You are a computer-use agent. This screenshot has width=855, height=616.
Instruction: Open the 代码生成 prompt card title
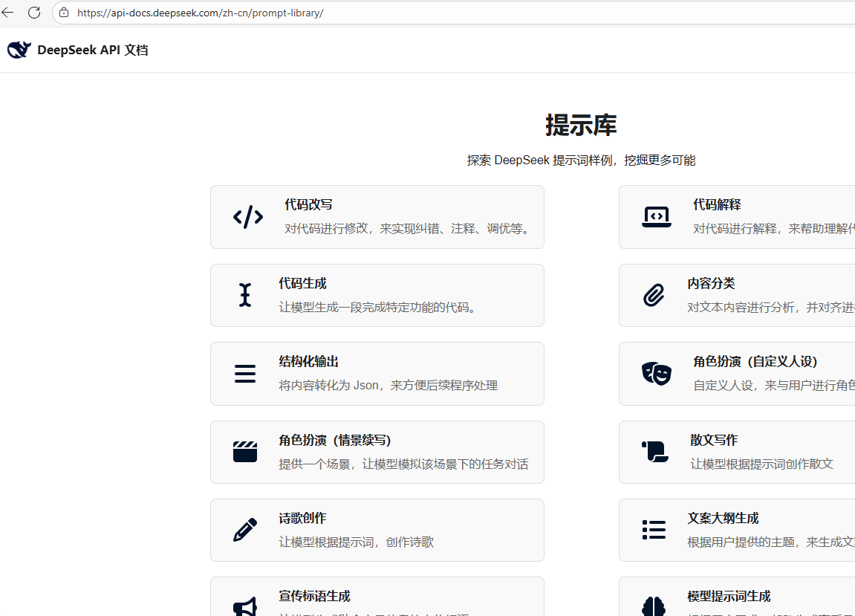point(302,283)
